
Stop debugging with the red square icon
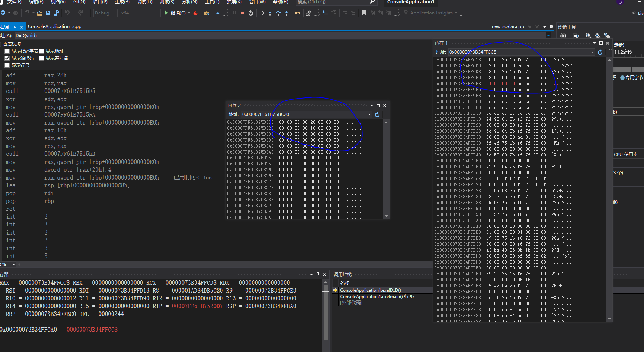[x=243, y=13]
